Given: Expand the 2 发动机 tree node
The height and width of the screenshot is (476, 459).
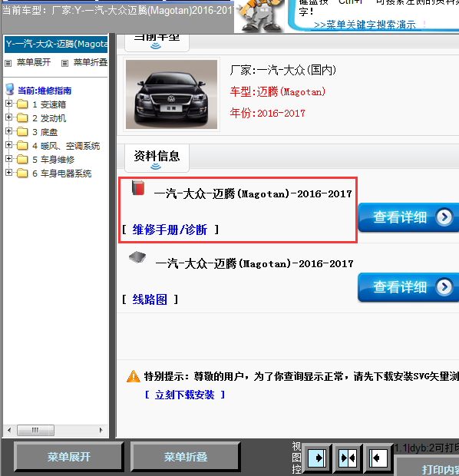Looking at the screenshot, I should [8, 117].
